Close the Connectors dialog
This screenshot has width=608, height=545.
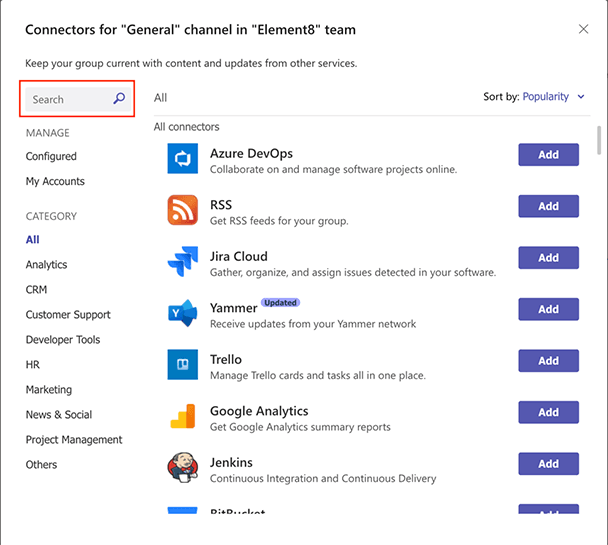[x=583, y=29]
